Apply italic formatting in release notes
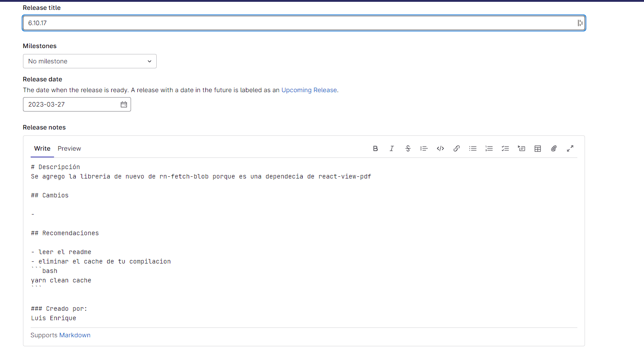This screenshot has width=644, height=358. (x=392, y=148)
